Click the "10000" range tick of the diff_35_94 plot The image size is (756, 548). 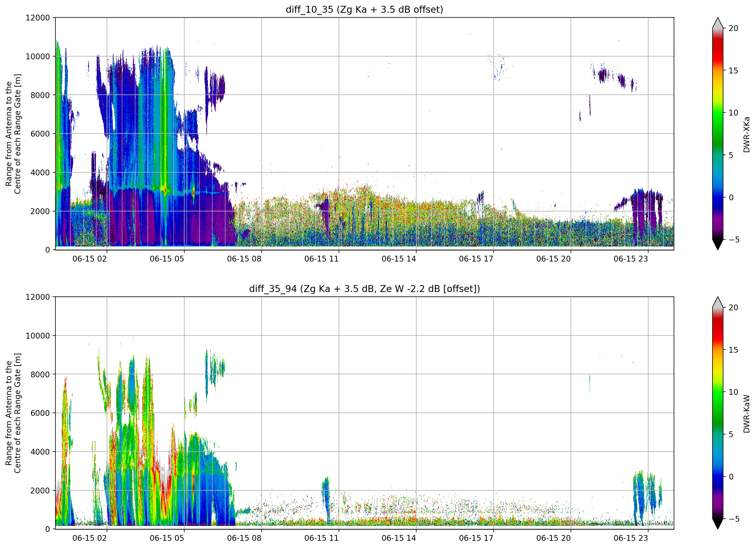pyautogui.click(x=38, y=336)
